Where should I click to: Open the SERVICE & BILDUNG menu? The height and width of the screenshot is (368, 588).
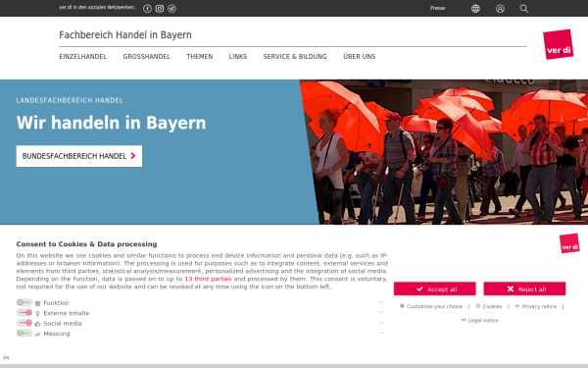click(295, 57)
